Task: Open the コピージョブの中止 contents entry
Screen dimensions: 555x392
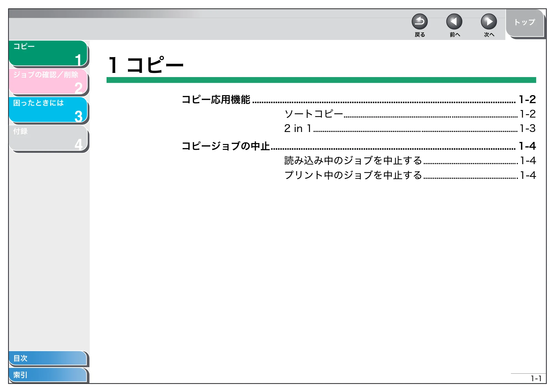Action: click(359, 146)
